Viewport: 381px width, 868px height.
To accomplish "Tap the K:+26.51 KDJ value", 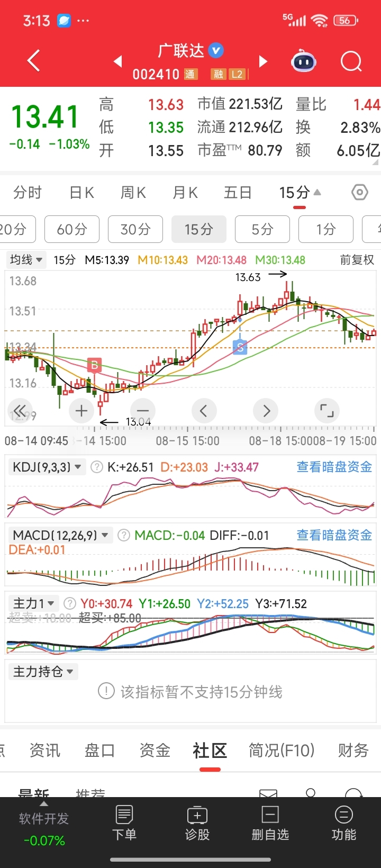I will [130, 467].
